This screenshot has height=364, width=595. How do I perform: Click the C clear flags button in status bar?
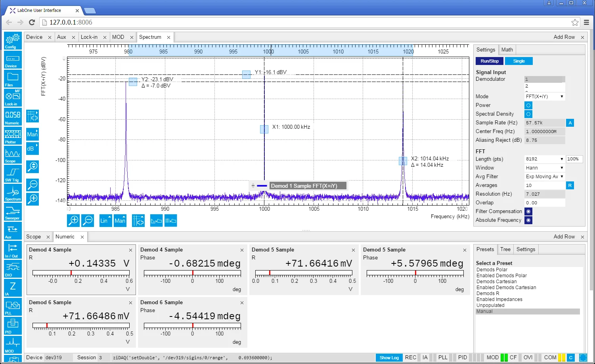[571, 358]
